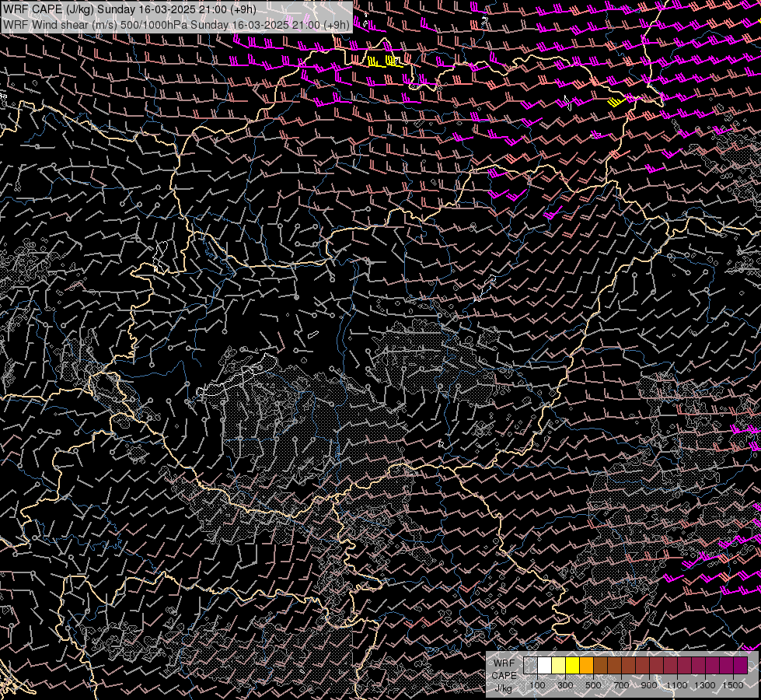Click the "1500" legend value

tap(733, 685)
